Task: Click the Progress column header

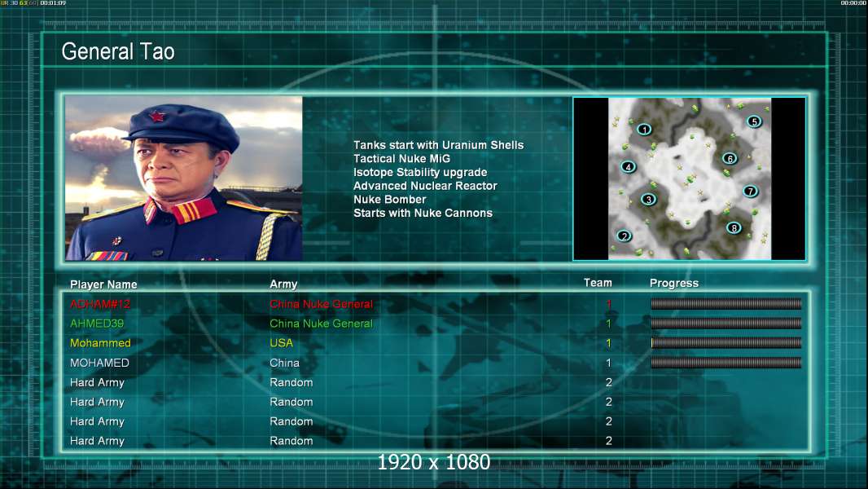Action: click(x=674, y=284)
